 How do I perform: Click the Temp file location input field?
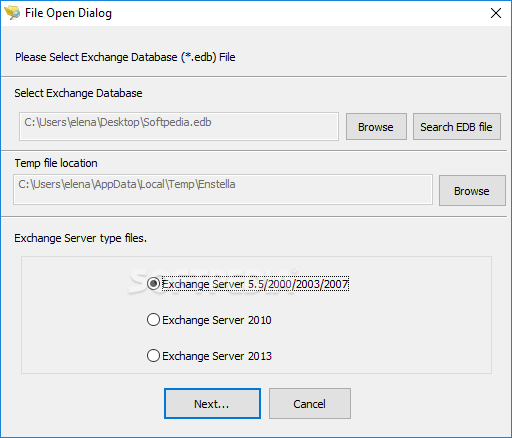(223, 189)
